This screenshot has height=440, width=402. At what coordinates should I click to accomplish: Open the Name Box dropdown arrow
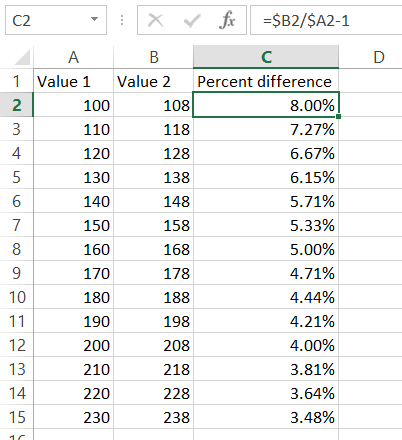[95, 19]
